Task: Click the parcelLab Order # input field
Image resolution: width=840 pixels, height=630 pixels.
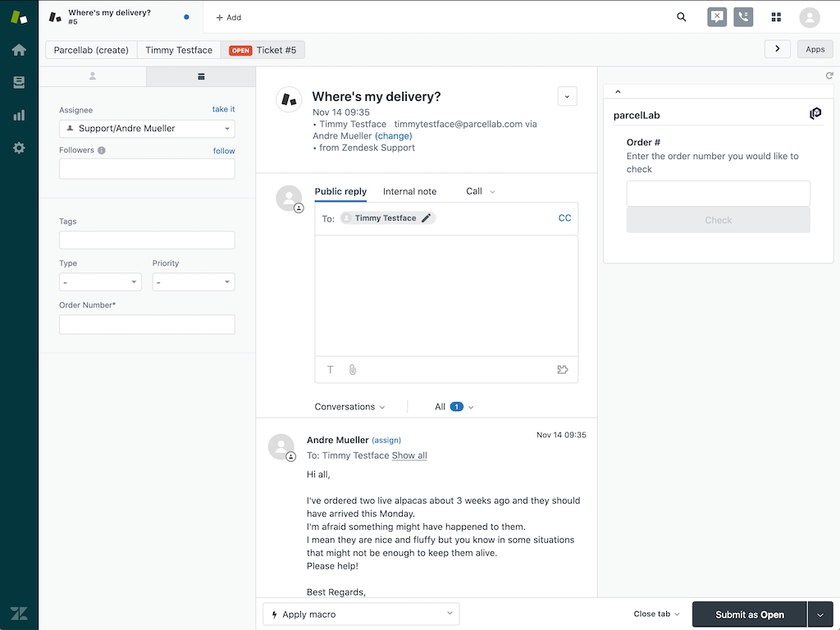Action: click(718, 194)
